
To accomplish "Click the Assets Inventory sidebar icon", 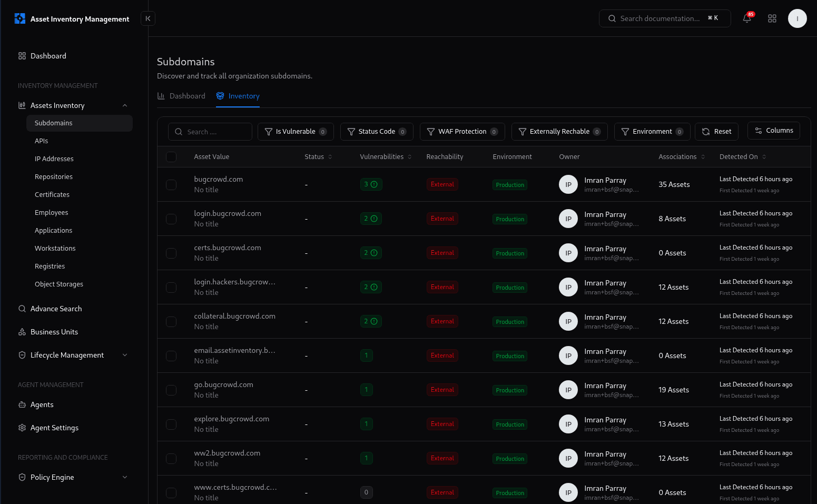I will (22, 105).
